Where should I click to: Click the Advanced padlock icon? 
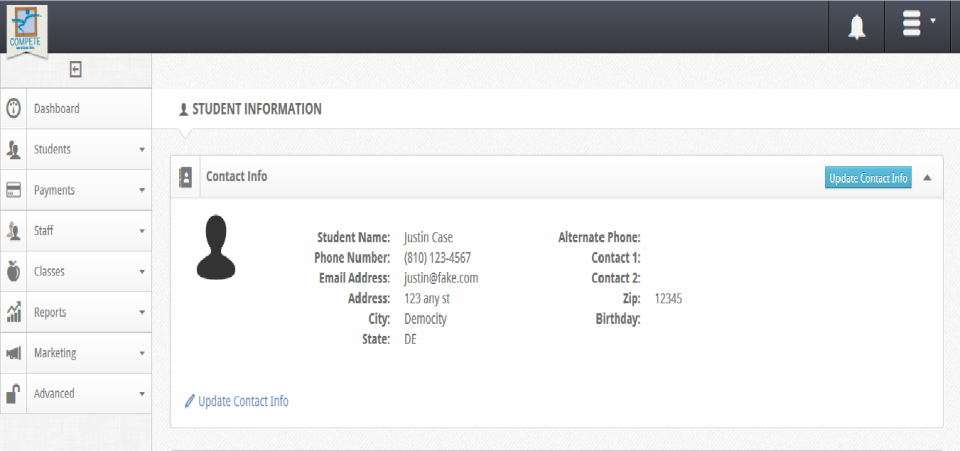[14, 394]
